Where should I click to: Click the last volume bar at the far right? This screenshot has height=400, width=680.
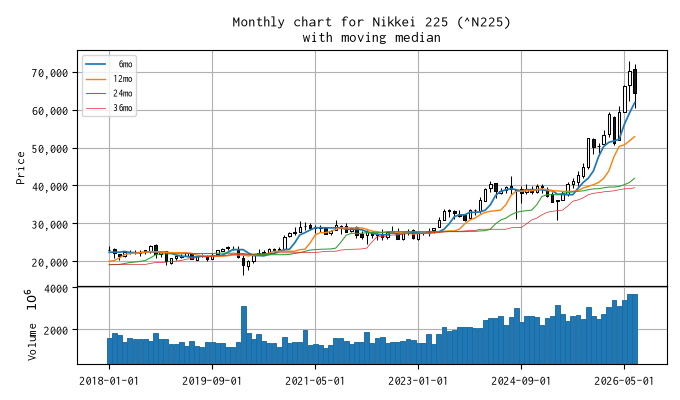click(x=635, y=329)
